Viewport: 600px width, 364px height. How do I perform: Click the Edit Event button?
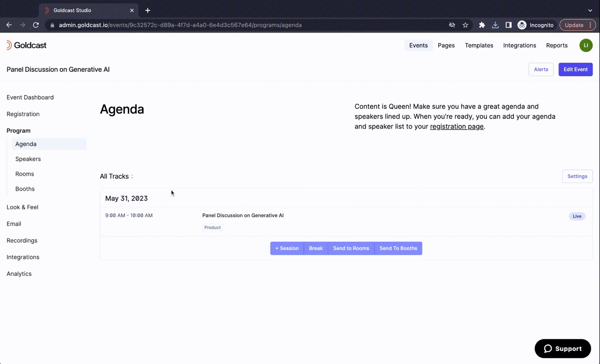click(x=575, y=69)
